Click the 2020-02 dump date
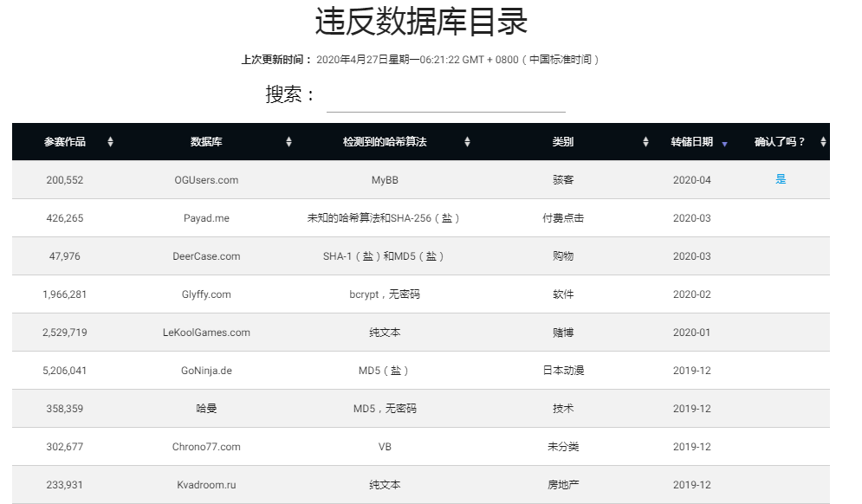 coord(691,294)
